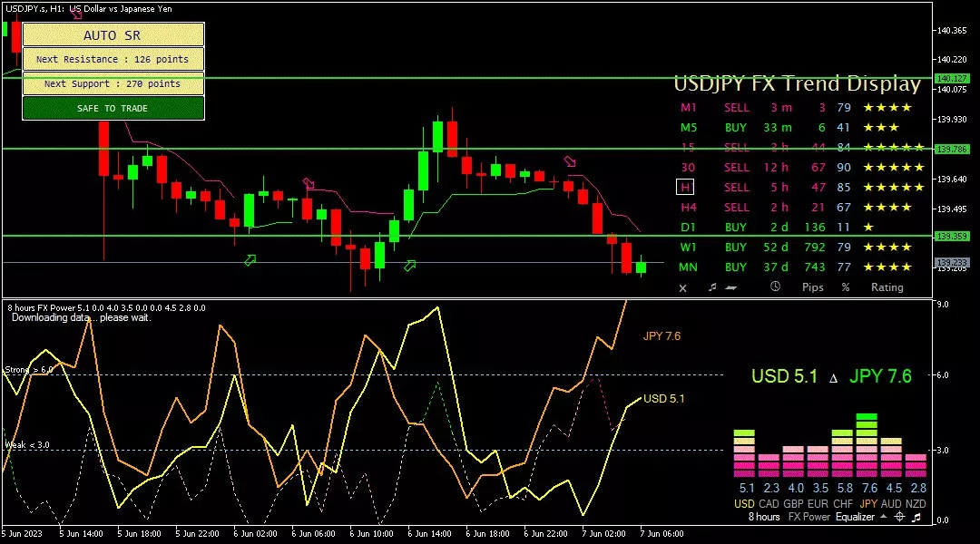The image size is (980, 544).
Task: Click the crosshair icon in FX Power panel
Action: 899,517
